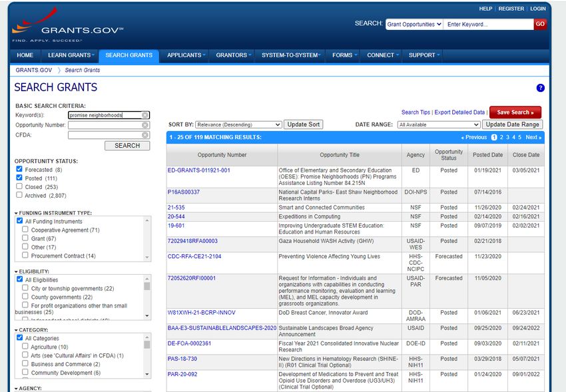Open the Learn Grants menu
This screenshot has height=392, width=566.
click(x=71, y=55)
